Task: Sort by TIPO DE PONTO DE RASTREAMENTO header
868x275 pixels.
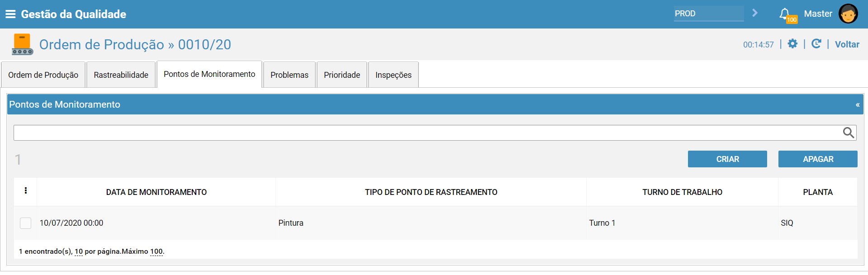Action: (x=431, y=192)
